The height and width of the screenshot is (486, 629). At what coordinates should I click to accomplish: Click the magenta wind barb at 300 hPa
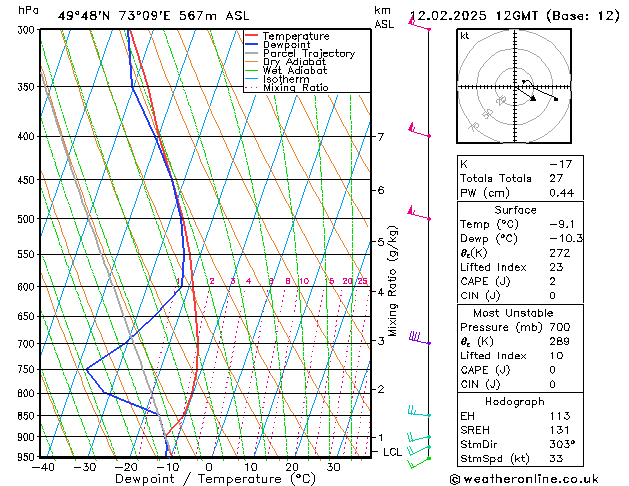tap(418, 25)
